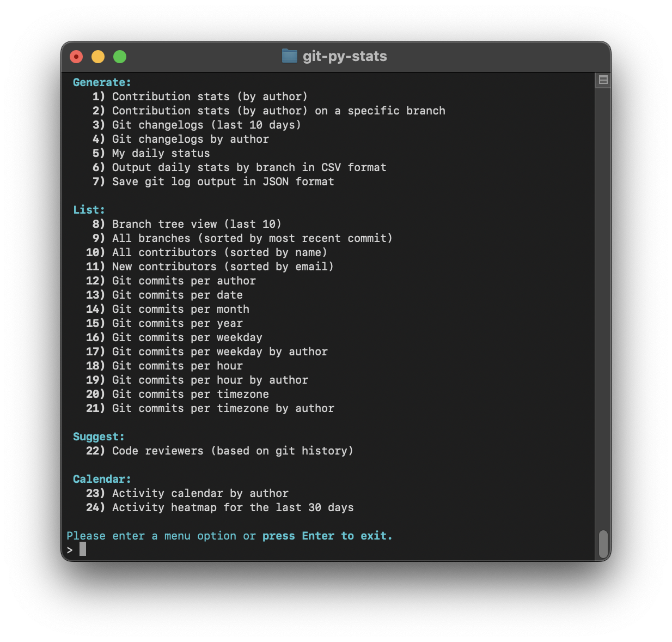
Task: Click the terminal prompt cursor line
Action: click(x=76, y=549)
